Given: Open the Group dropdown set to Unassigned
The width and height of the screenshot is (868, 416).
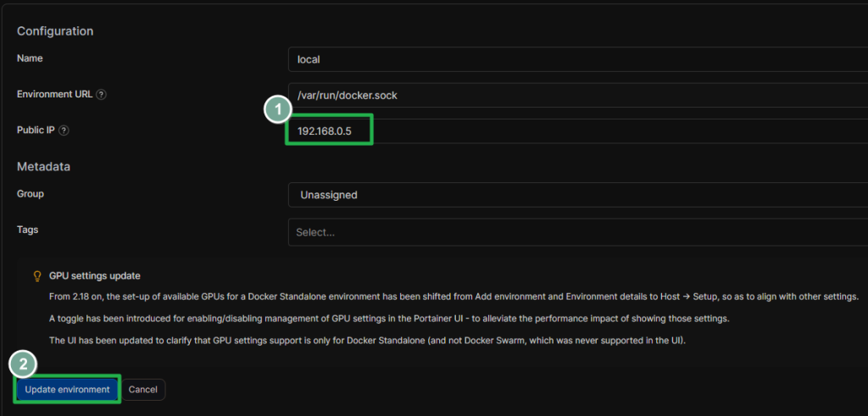Looking at the screenshot, I should coord(576,195).
